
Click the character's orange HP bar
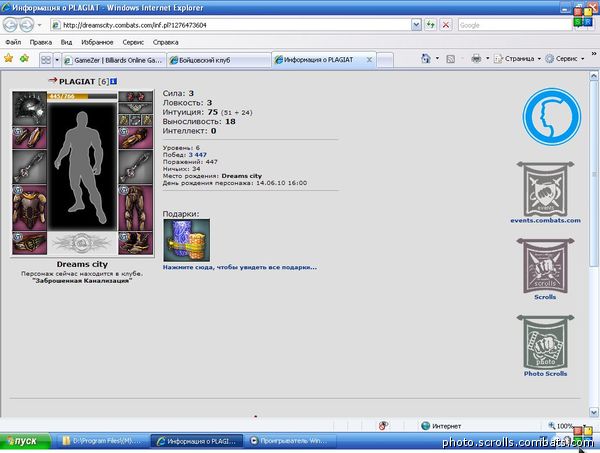(82, 96)
